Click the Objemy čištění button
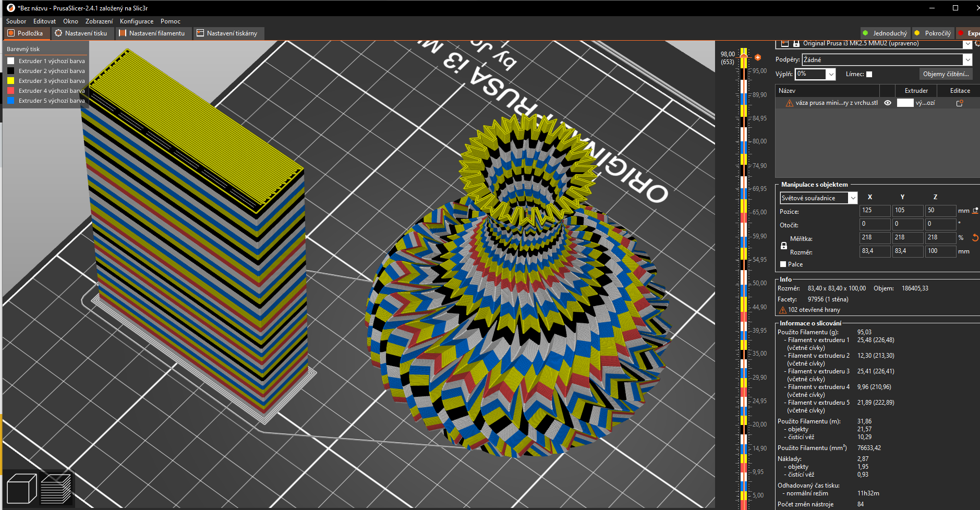Image resolution: width=980 pixels, height=510 pixels. pyautogui.click(x=946, y=74)
